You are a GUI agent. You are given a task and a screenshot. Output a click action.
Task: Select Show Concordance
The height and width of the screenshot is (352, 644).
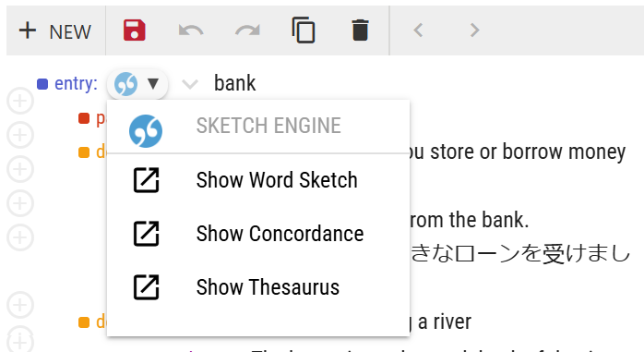coord(258,234)
